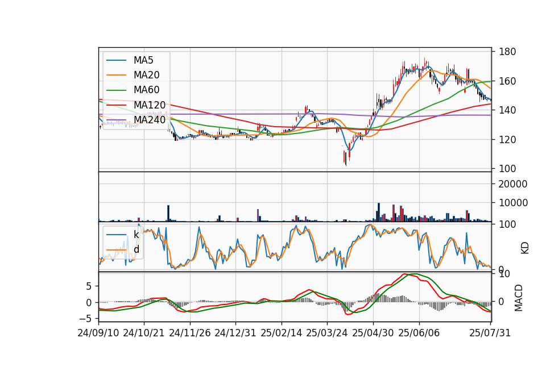Click the 24/09/10 date axis label
546x392 pixels.
point(98,333)
